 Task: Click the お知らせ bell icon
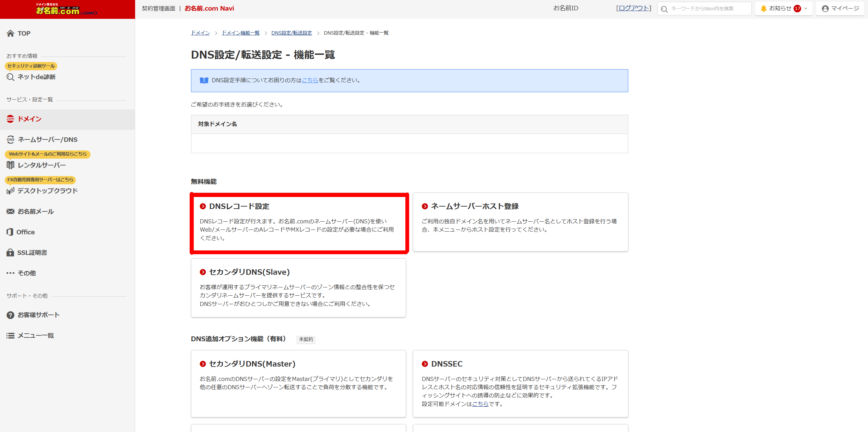(763, 9)
